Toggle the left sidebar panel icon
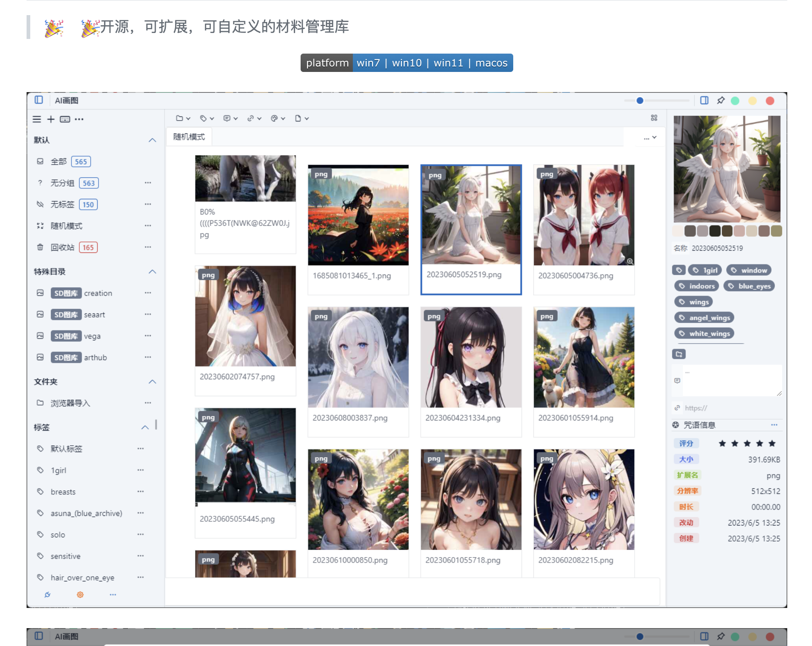 [39, 100]
